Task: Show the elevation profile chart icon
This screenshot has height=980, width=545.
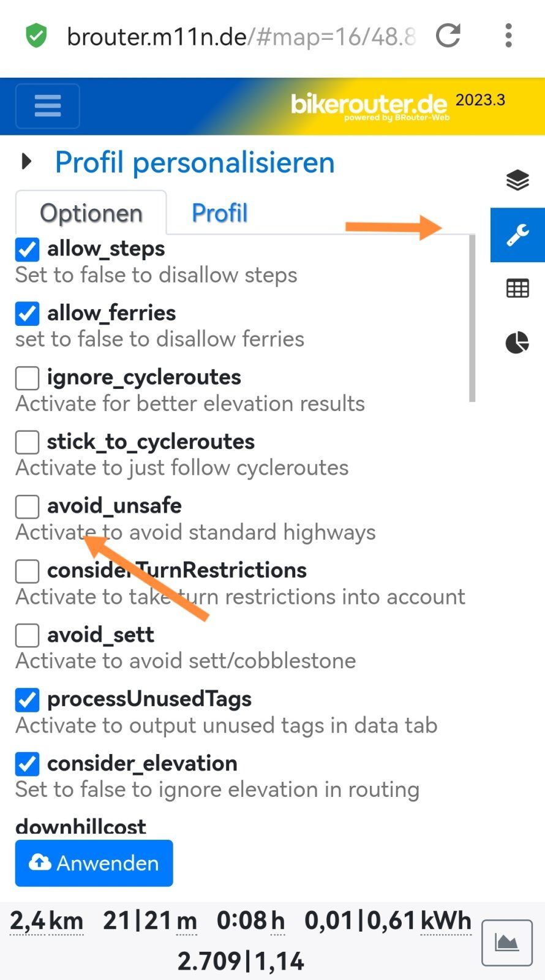Action: coord(506,943)
